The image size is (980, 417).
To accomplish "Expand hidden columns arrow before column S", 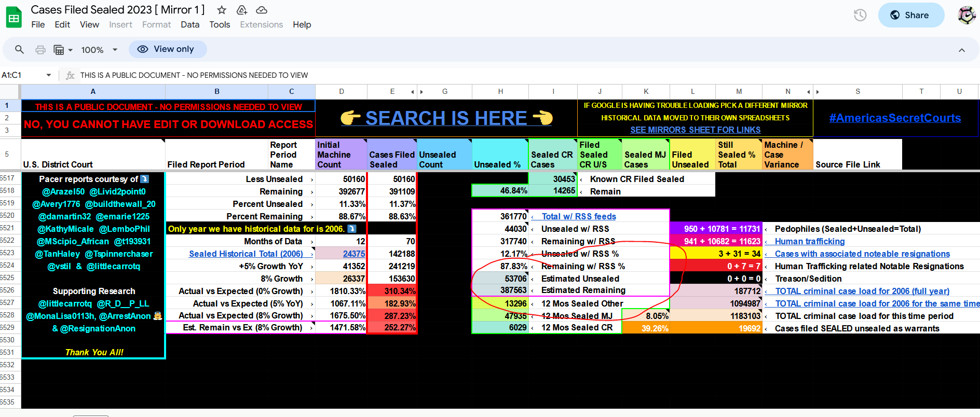I will click(818, 92).
